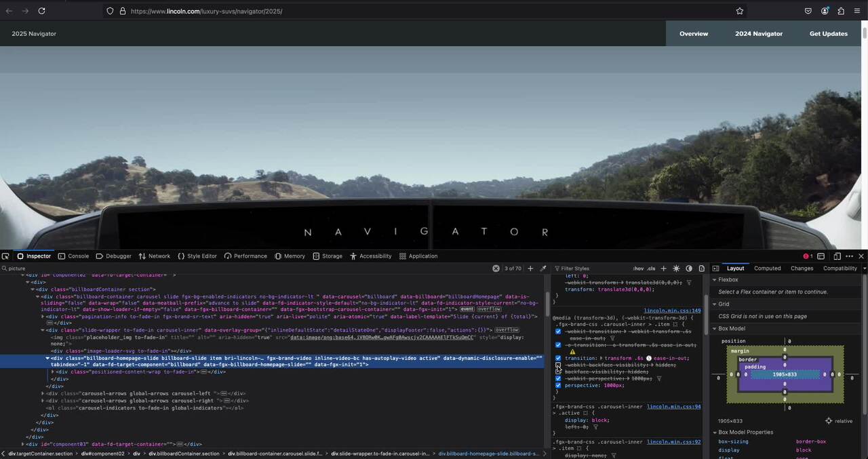Toggle the backface-visibility: hidden checkbox
The height and width of the screenshot is (459, 868).
(x=558, y=372)
